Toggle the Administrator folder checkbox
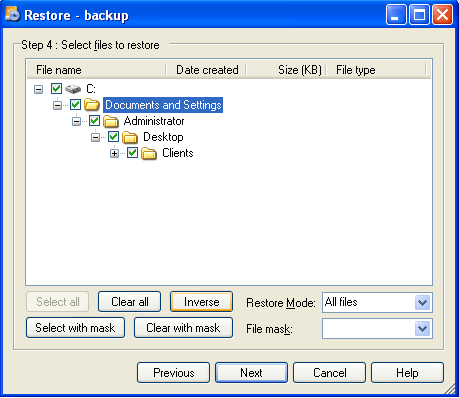 (94, 121)
